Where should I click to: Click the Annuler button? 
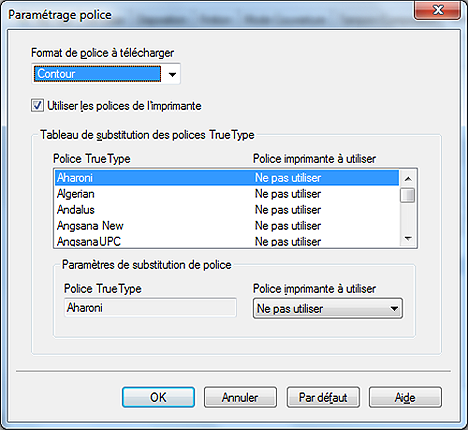(240, 397)
